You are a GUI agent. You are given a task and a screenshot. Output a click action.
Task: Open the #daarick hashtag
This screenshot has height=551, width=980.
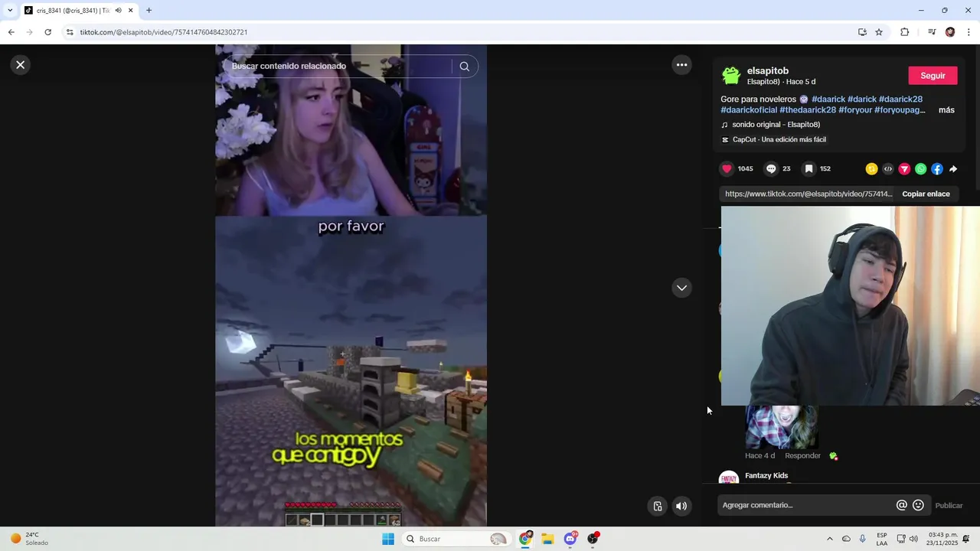coord(828,99)
